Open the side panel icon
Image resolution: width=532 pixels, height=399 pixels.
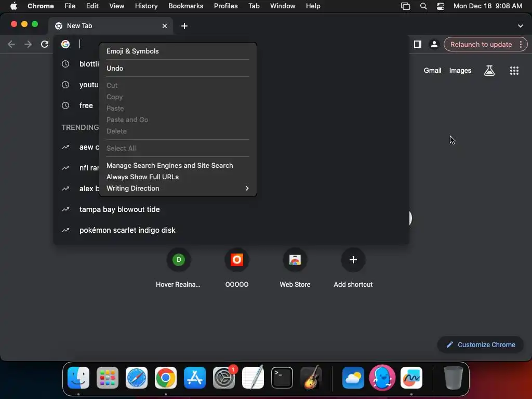tap(417, 44)
